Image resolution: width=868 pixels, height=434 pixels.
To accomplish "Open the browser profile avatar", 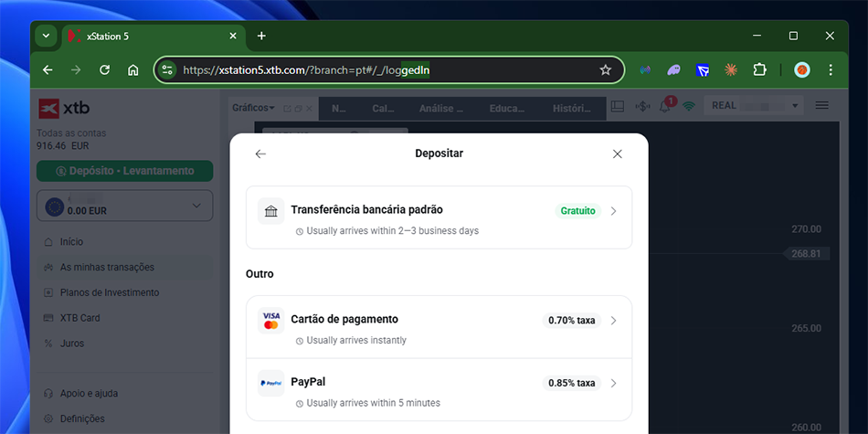I will click(802, 69).
